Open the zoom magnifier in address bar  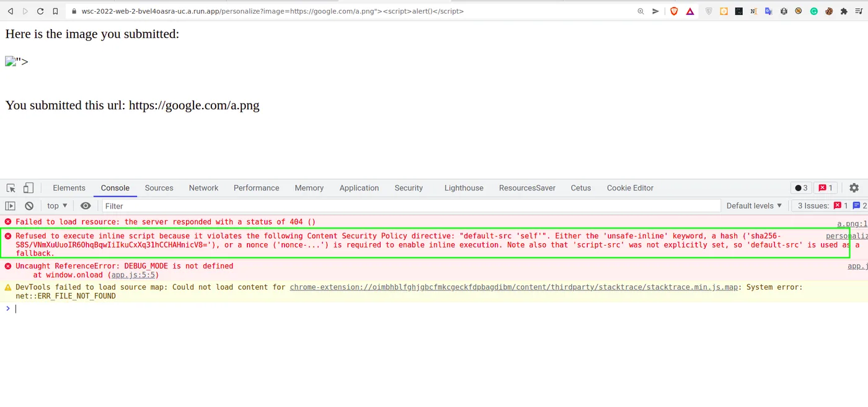pyautogui.click(x=641, y=11)
